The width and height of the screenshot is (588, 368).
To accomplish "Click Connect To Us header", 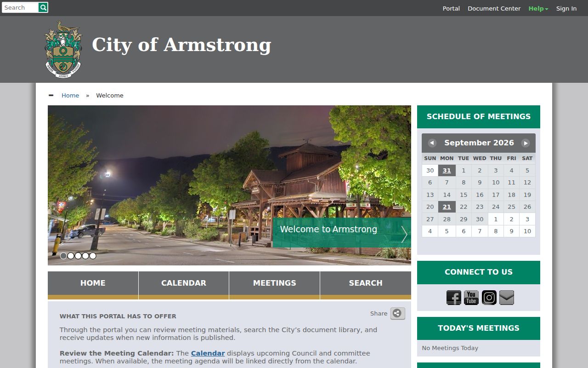I will (x=479, y=272).
